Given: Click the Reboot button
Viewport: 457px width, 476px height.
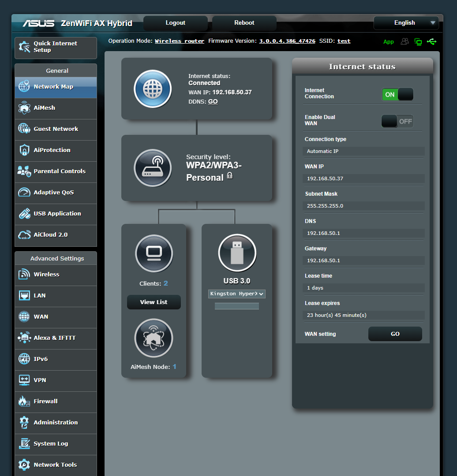Looking at the screenshot, I should coord(244,22).
